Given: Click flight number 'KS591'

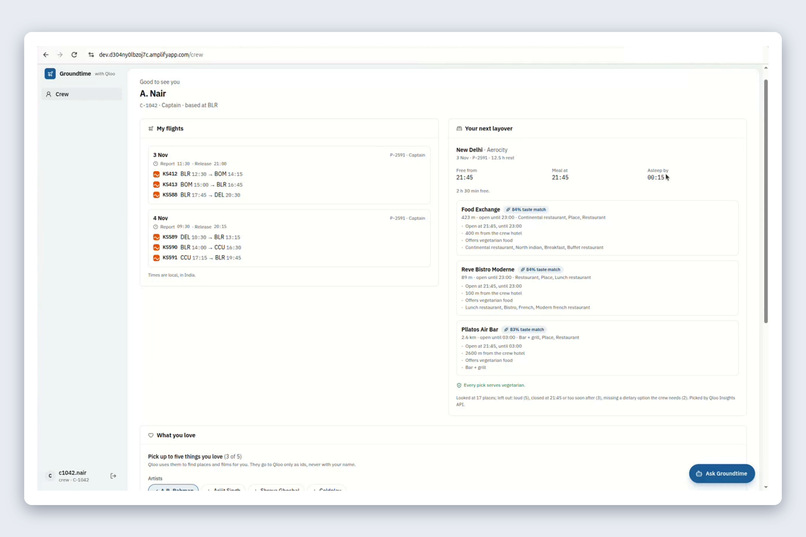Looking at the screenshot, I should (170, 257).
